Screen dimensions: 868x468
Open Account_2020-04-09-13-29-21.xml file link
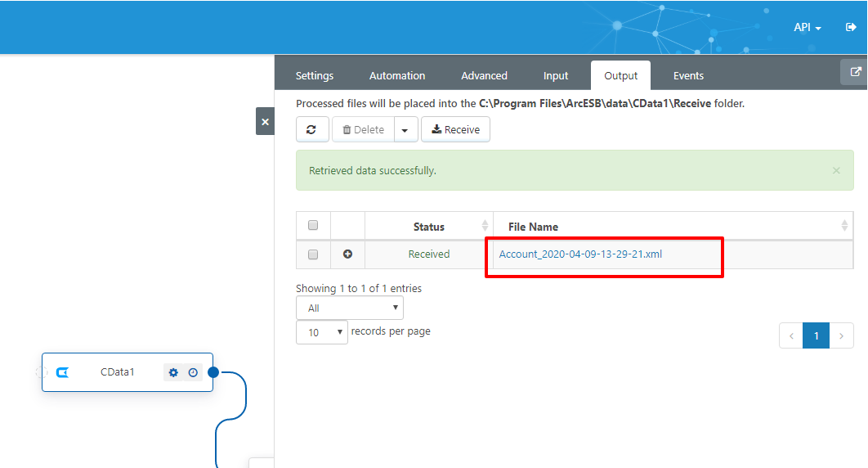580,254
